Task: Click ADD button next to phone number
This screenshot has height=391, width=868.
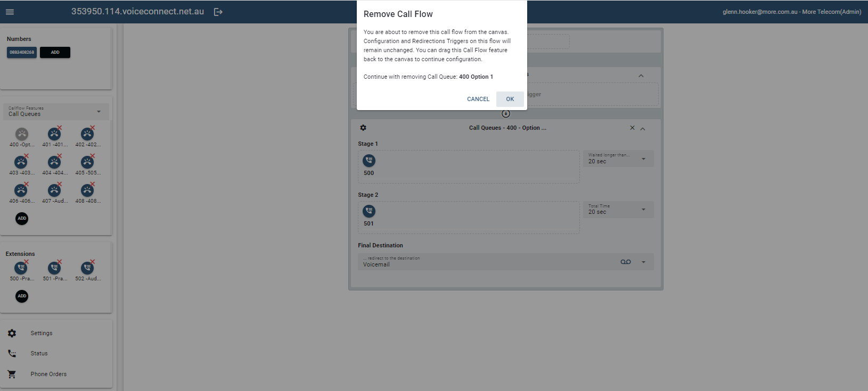Action: [55, 52]
